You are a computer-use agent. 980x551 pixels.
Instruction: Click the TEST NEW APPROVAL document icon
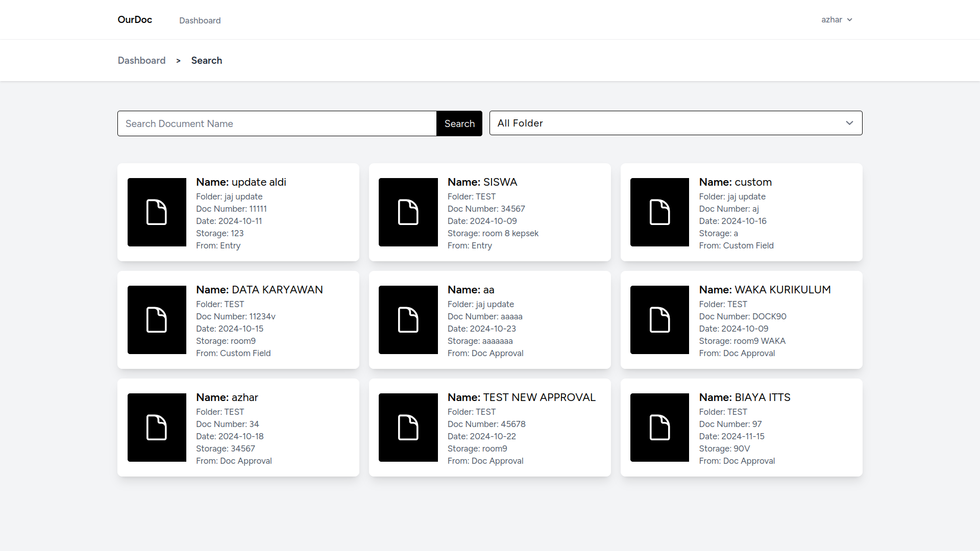408,428
